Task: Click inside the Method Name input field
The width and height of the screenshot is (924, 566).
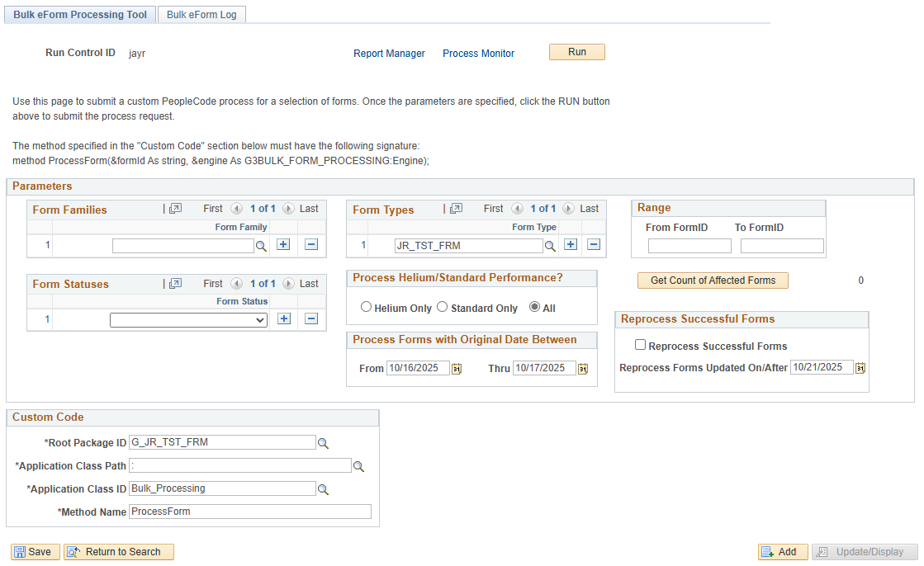Action: 248,511
